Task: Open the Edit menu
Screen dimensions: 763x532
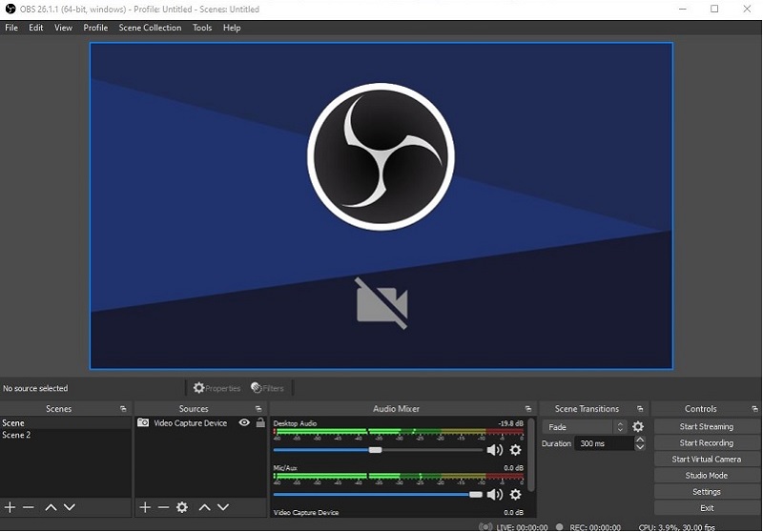Action: point(36,28)
